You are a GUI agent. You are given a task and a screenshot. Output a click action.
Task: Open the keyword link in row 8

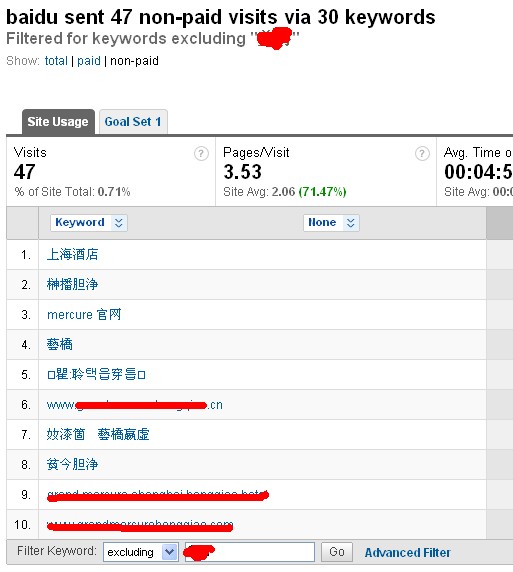(x=72, y=464)
